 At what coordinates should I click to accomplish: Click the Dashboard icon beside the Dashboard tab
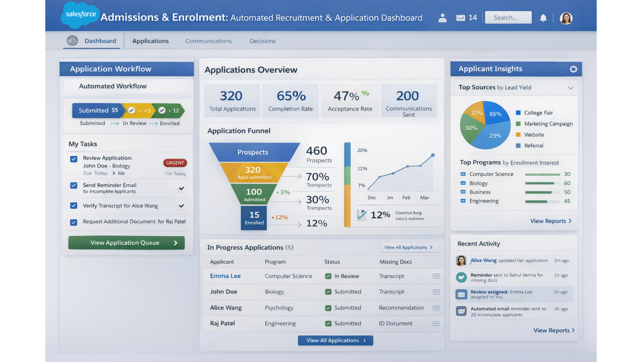72,40
